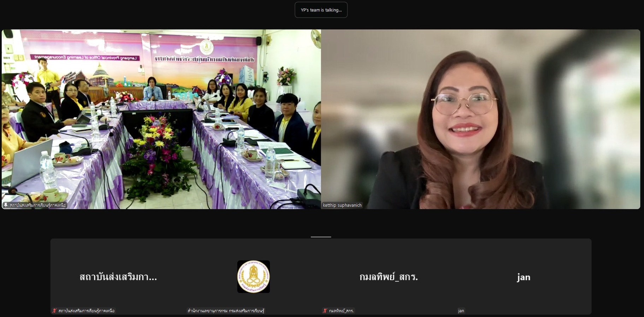Image resolution: width=644 pixels, height=317 pixels.
Task: Click the large สถาบันส่งเสริมกา... display name
Action: (x=118, y=277)
